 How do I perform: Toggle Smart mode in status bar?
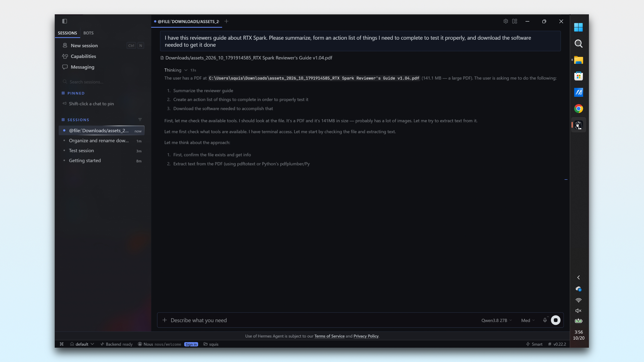[534, 344]
